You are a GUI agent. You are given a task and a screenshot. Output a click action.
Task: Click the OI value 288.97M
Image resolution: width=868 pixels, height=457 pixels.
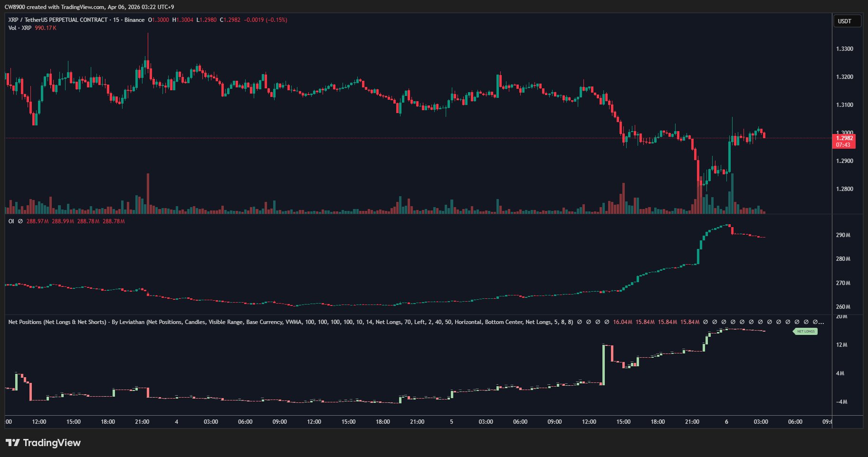click(x=38, y=221)
